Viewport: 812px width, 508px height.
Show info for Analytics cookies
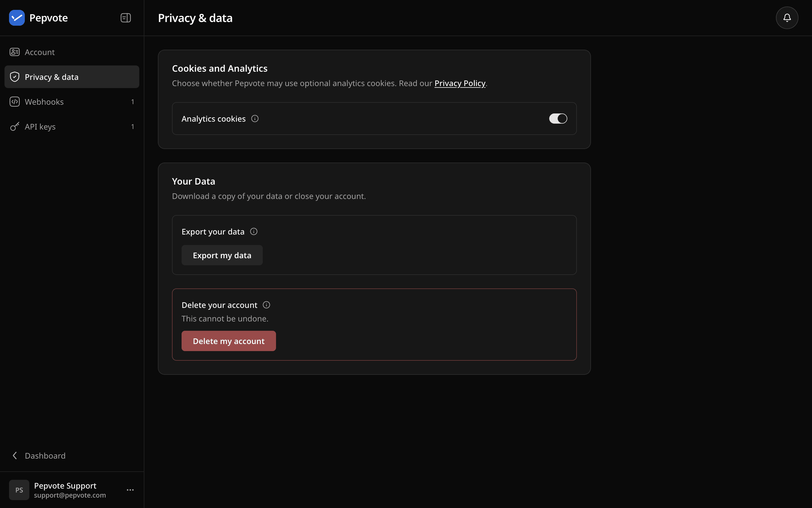pyautogui.click(x=255, y=119)
